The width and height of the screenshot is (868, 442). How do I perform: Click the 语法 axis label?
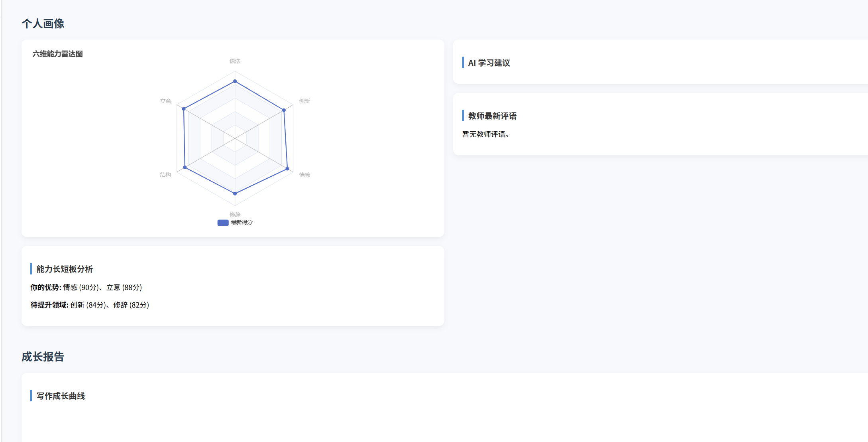[x=235, y=61]
